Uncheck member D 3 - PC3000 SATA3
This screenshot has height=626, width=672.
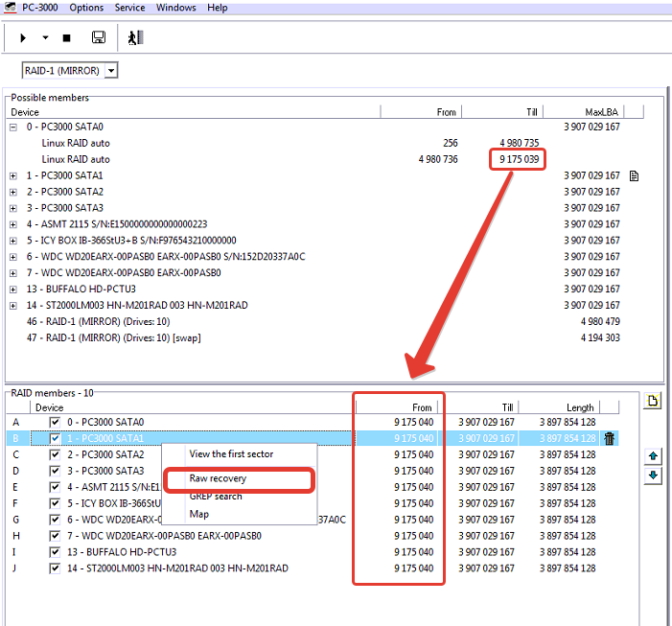tap(55, 471)
